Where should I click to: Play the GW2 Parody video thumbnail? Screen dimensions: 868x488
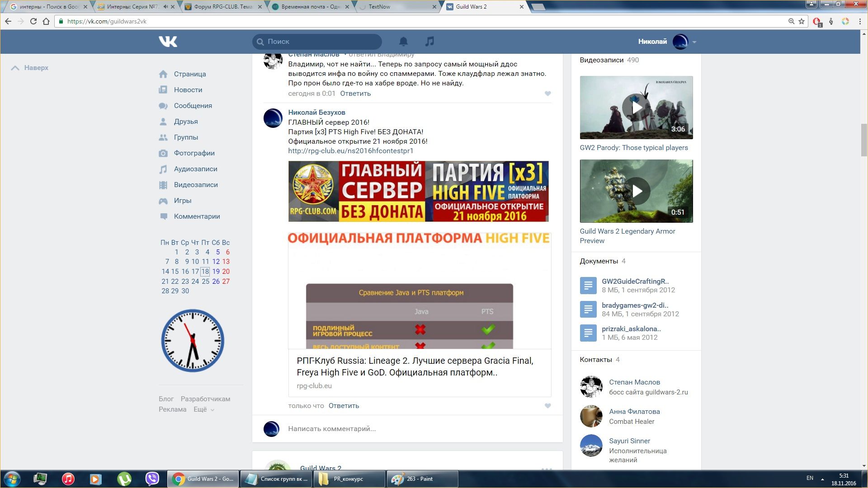point(636,108)
